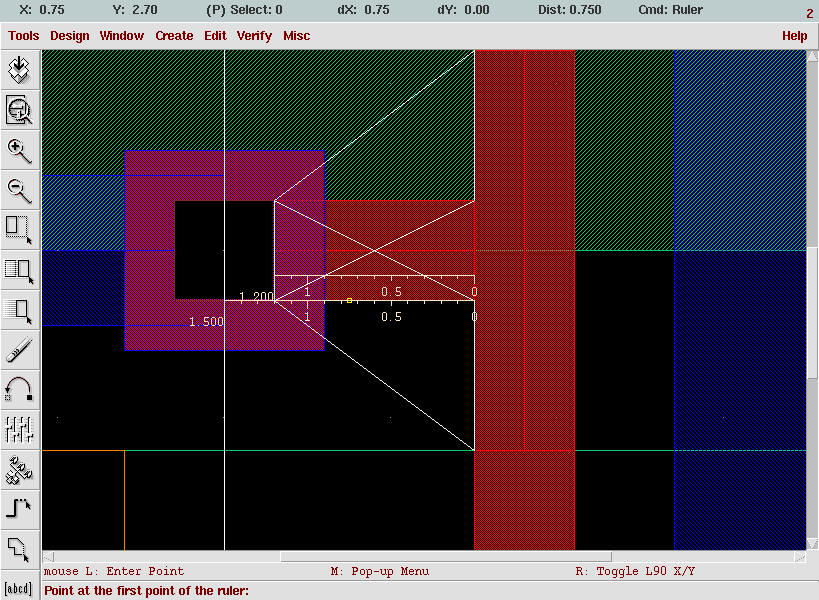Click the 'dX: 0.75' readout

[363, 9]
